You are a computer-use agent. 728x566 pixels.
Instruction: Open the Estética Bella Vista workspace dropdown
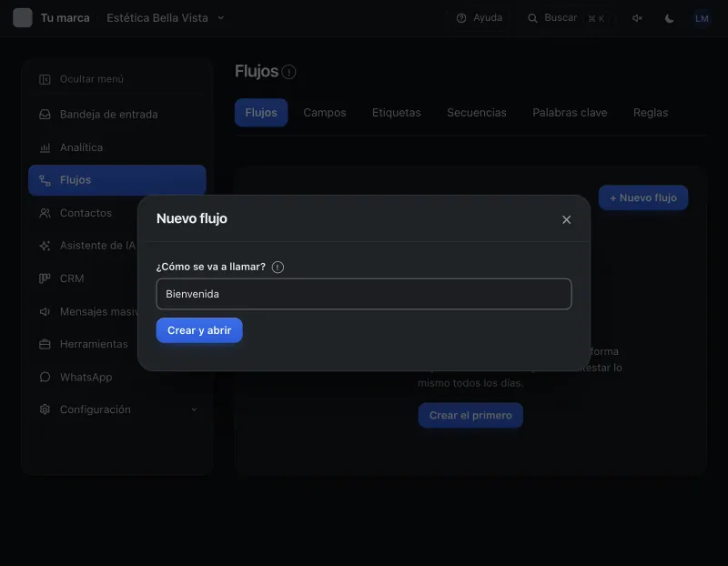click(x=166, y=18)
